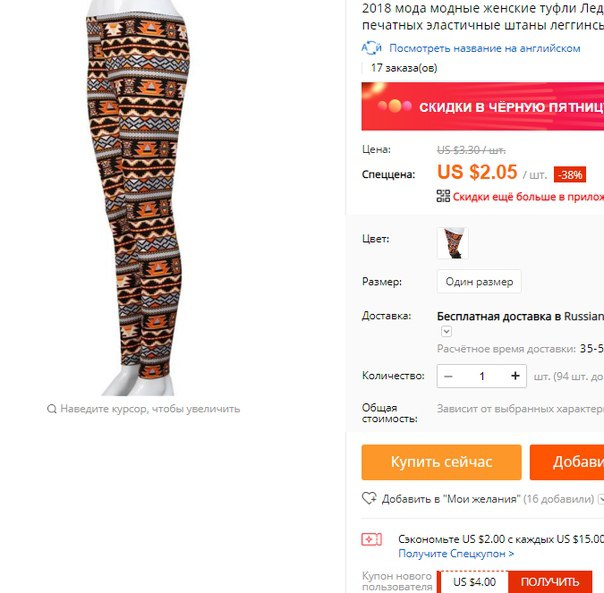Expand the shipping options dropdown arrow
The height and width of the screenshot is (593, 604).
click(446, 331)
